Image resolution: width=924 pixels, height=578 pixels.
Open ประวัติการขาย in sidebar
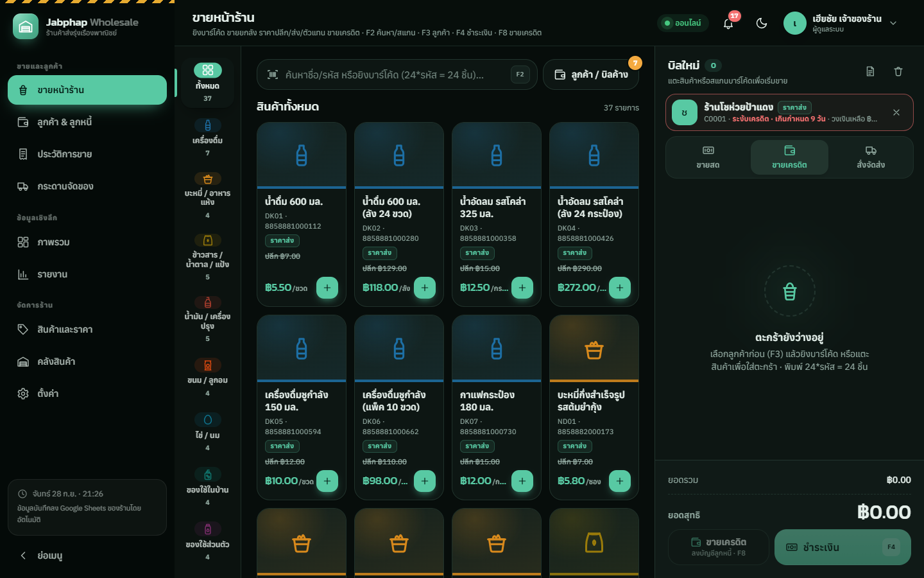(x=87, y=154)
